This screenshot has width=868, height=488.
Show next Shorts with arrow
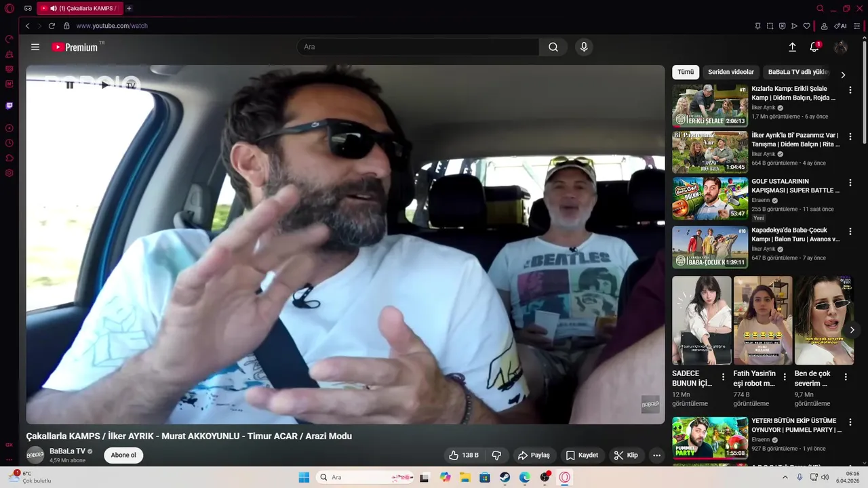pos(852,329)
